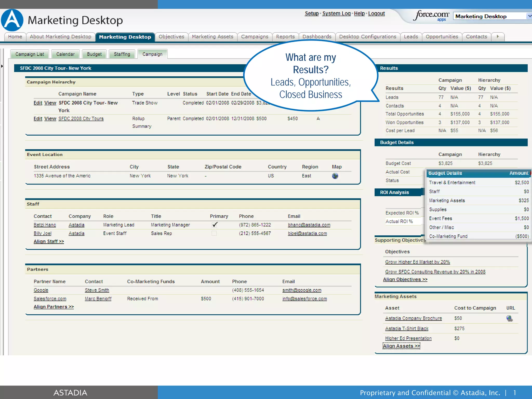This screenshot has height=399, width=532.
Task: Click the Co-Marketing Fund ($500) row
Action: tap(478, 236)
